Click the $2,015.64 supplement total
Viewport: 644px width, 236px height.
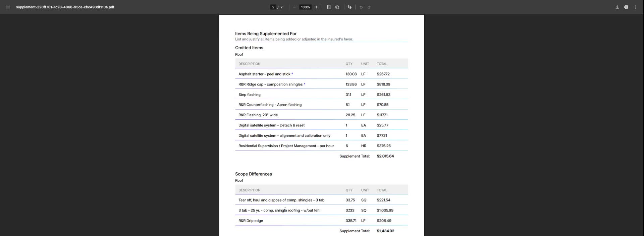(385, 156)
